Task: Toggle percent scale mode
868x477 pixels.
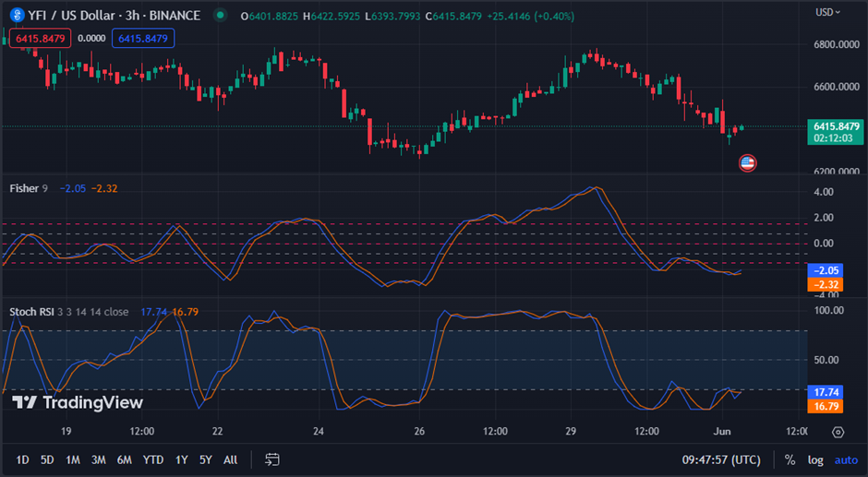Action: coord(790,459)
